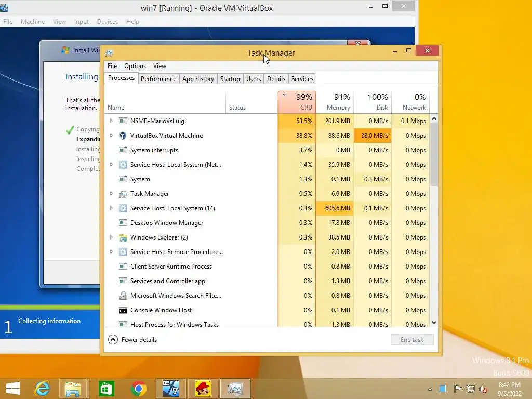This screenshot has height=399, width=532.
Task: Expand the NSMB-MarioVsLuigi process
Action: (111, 121)
